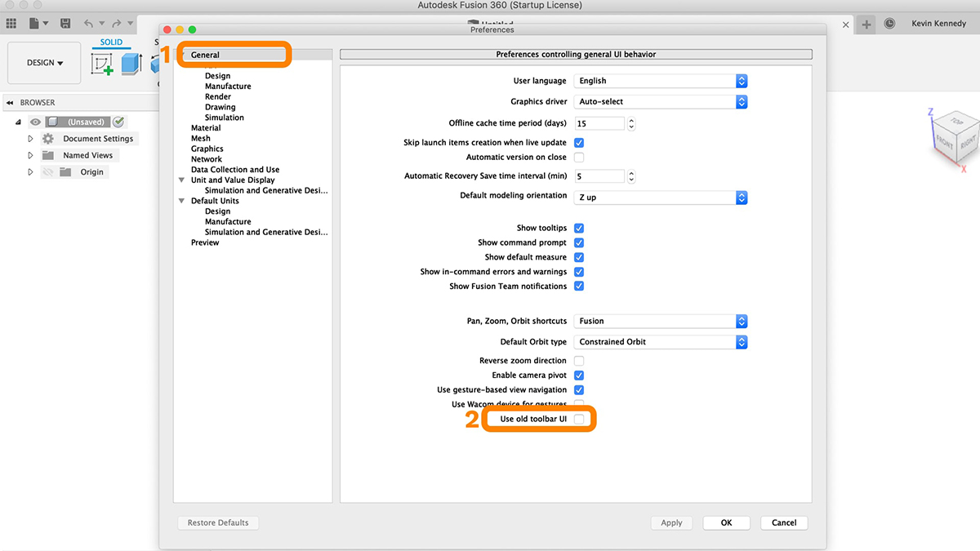Open the Default Orbit type dropdown
Image resolution: width=980 pixels, height=551 pixels.
click(661, 342)
